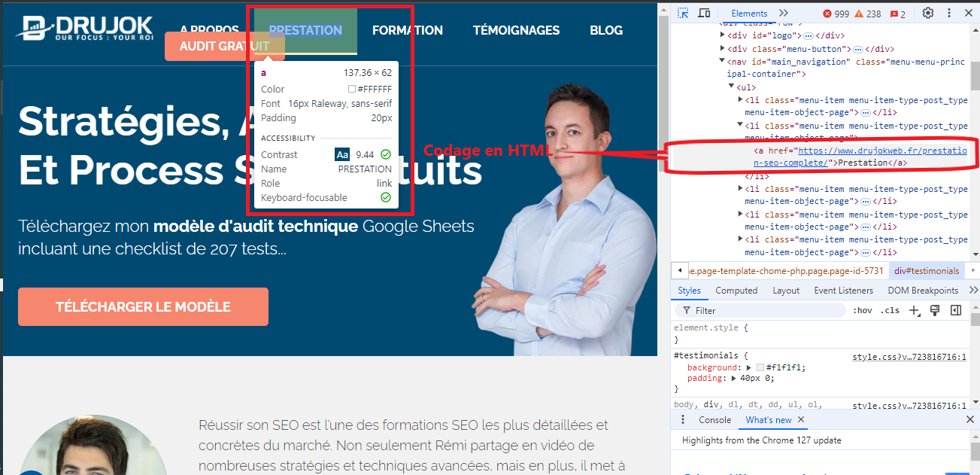Expand the div id="logo" node
The height and width of the screenshot is (475, 980).
(x=723, y=35)
